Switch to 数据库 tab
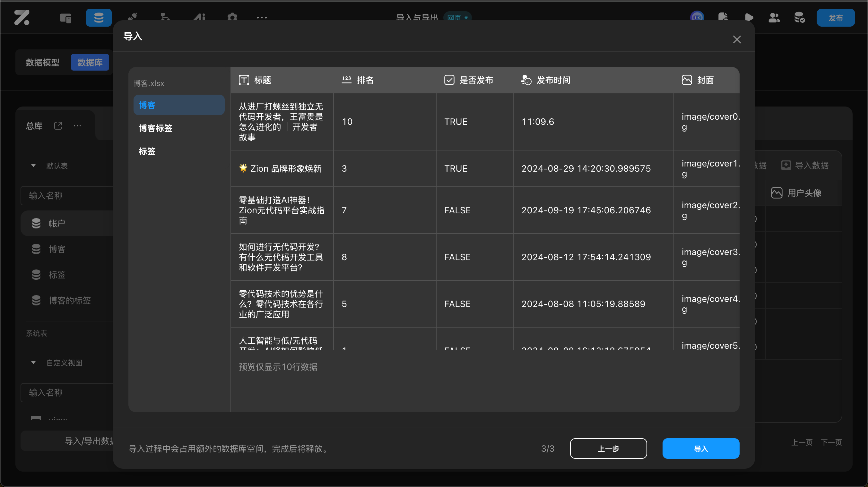The height and width of the screenshot is (487, 868). [90, 62]
